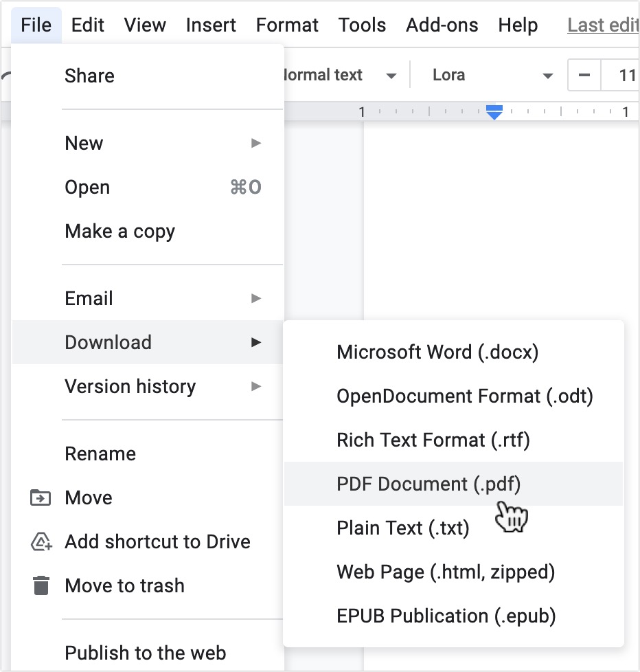Open the Tools menu

362,25
